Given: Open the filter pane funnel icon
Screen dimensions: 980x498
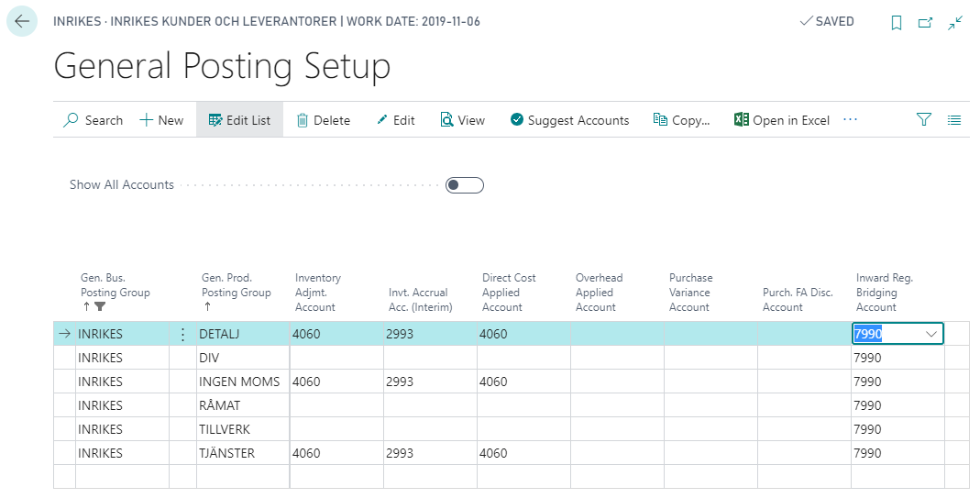Looking at the screenshot, I should click(924, 119).
